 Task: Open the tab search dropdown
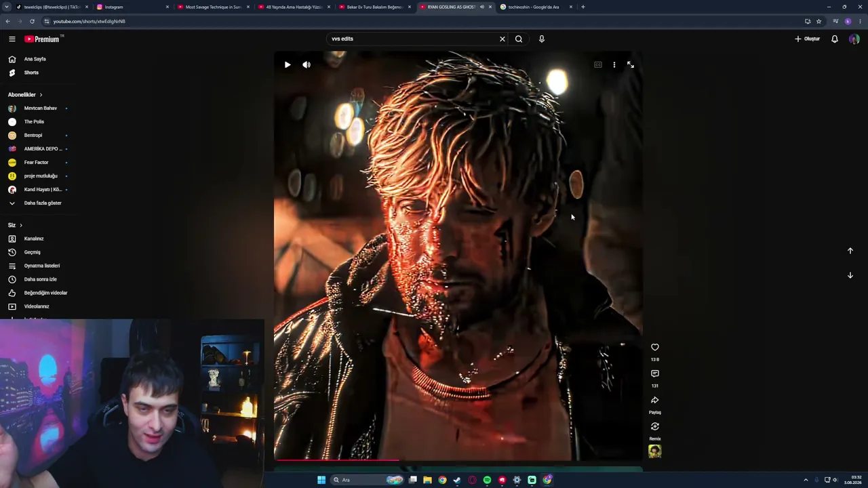click(7, 7)
